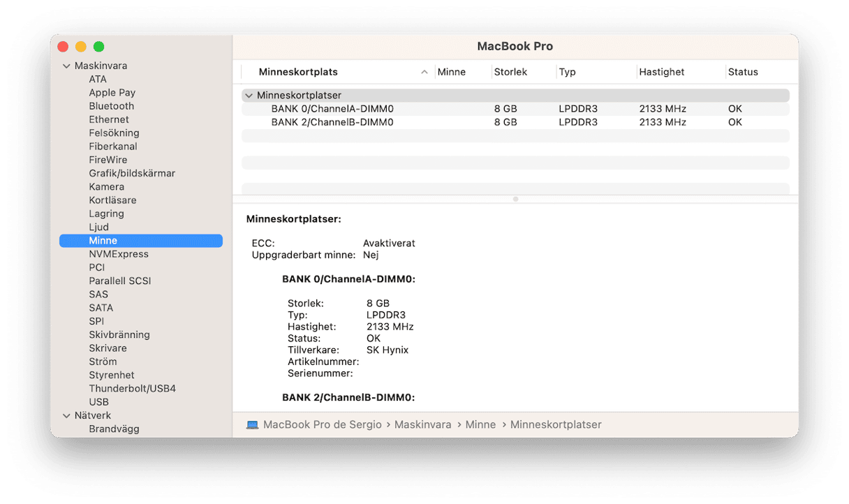Screen dimensions: 849x504
Task: Select USB in the sidebar
Action: (98, 402)
